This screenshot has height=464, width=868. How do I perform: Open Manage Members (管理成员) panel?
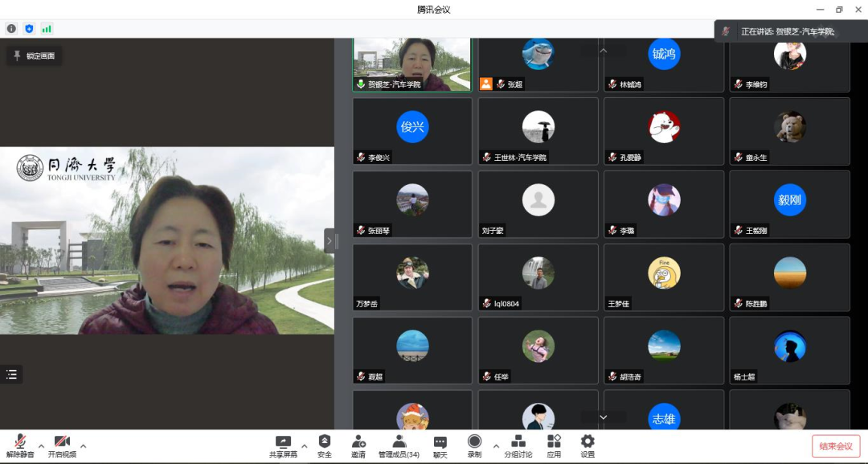point(399,446)
